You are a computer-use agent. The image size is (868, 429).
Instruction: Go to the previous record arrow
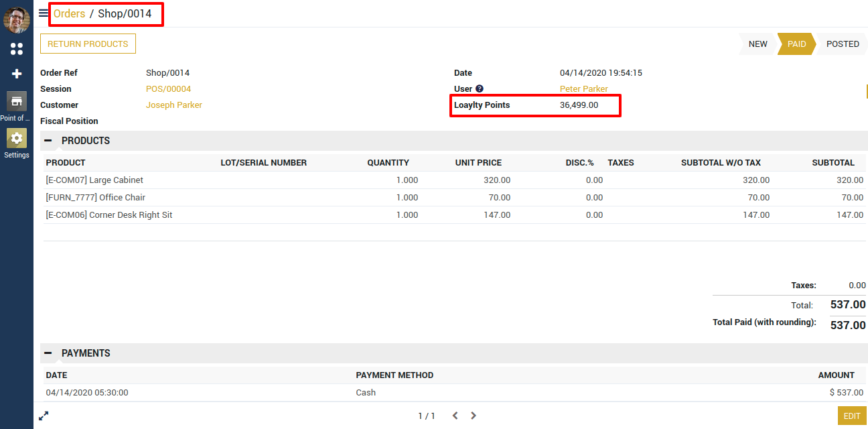coord(455,416)
